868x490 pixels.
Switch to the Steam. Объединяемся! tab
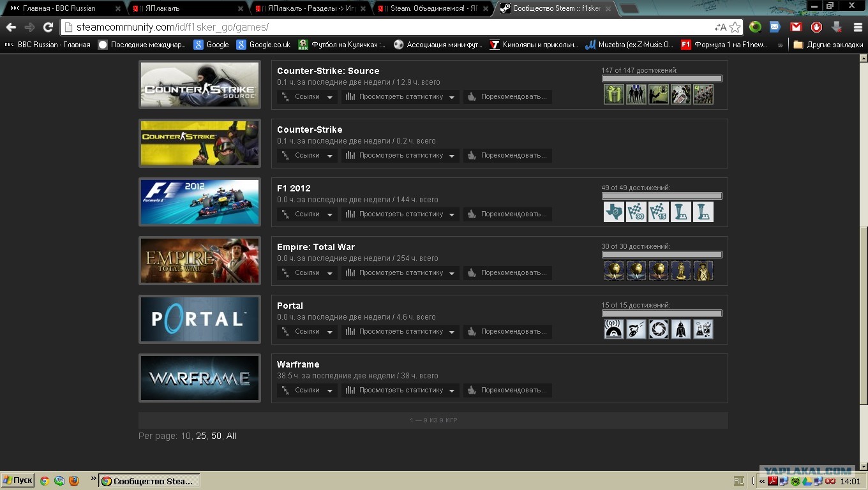433,9
